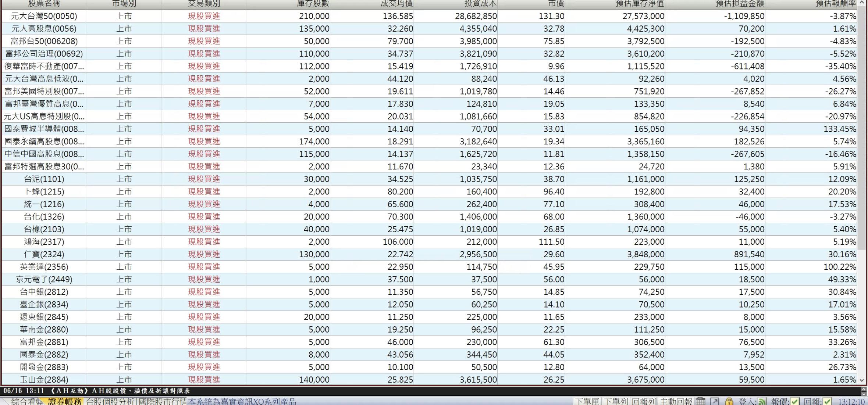Click the 下單匣 button
Screen dimensions: 868x405
click(587, 401)
